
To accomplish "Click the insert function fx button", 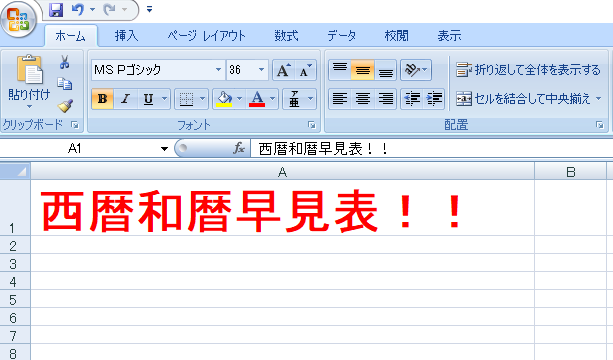I will point(239,149).
